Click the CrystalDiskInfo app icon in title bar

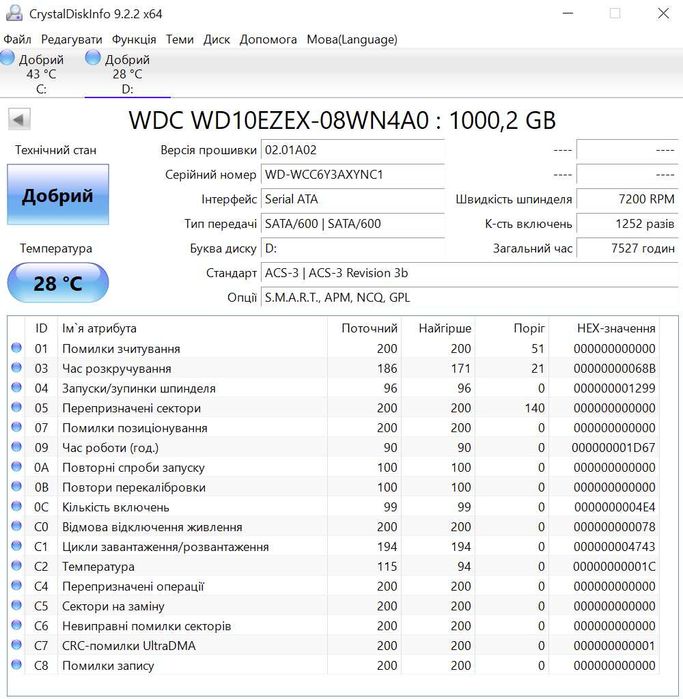pos(14,12)
